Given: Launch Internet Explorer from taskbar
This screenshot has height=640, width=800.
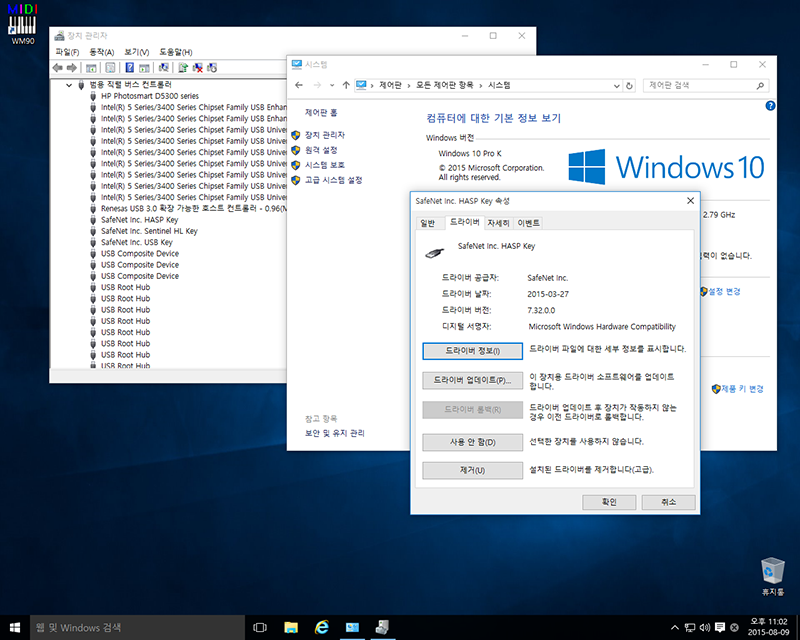Looking at the screenshot, I should [x=321, y=628].
